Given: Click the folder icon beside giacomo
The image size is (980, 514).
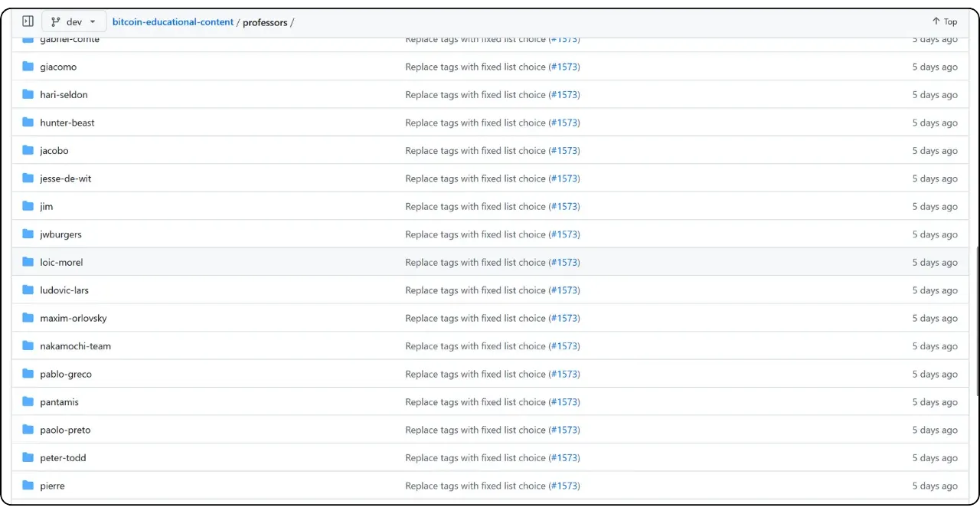Looking at the screenshot, I should [x=28, y=67].
